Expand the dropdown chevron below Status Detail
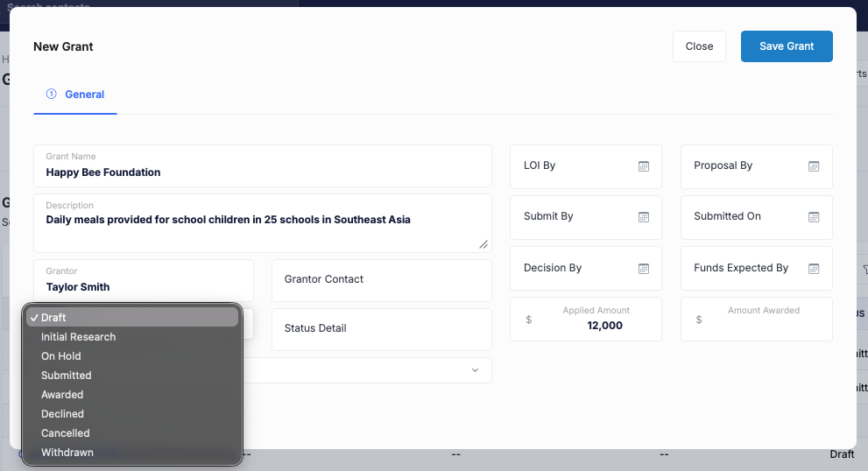Screen dimensions: 868x471 pyautogui.click(x=475, y=369)
